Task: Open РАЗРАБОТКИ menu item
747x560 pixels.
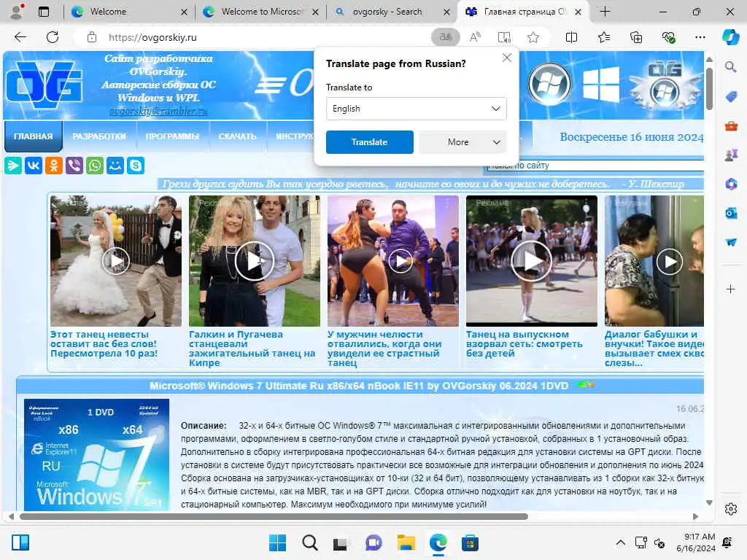Action: [x=99, y=136]
